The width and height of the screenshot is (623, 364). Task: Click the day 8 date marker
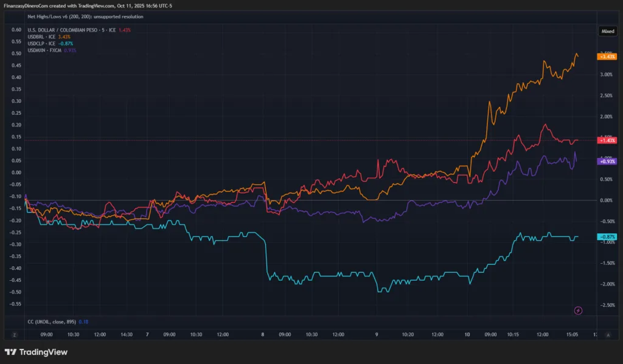263,335
